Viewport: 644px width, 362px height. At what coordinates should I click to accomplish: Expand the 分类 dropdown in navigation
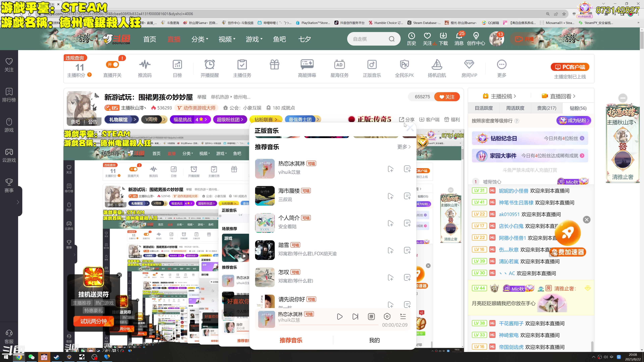point(200,39)
